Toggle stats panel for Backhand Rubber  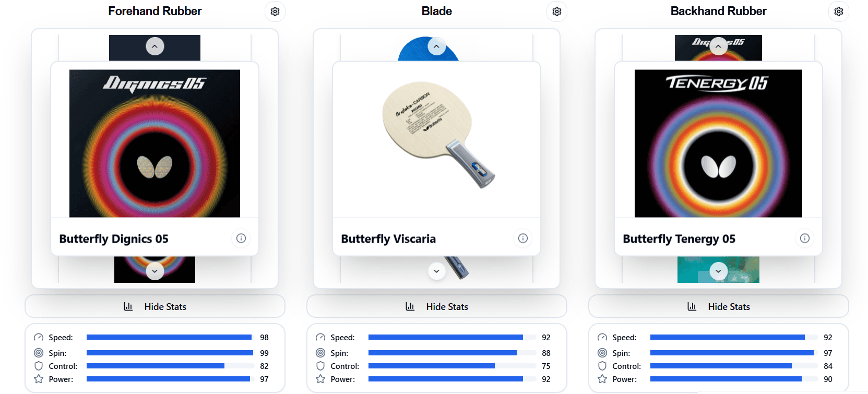tap(718, 306)
